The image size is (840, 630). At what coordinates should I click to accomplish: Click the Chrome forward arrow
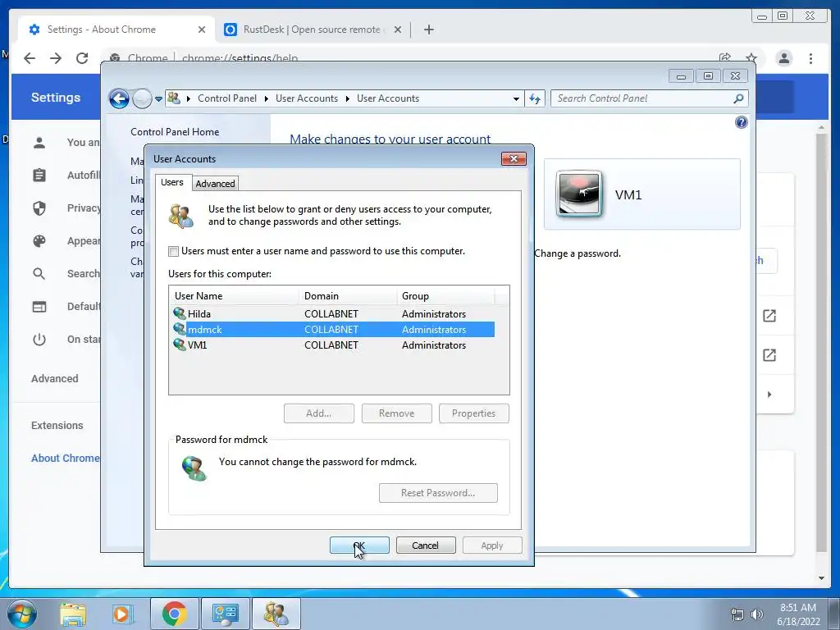tap(56, 58)
